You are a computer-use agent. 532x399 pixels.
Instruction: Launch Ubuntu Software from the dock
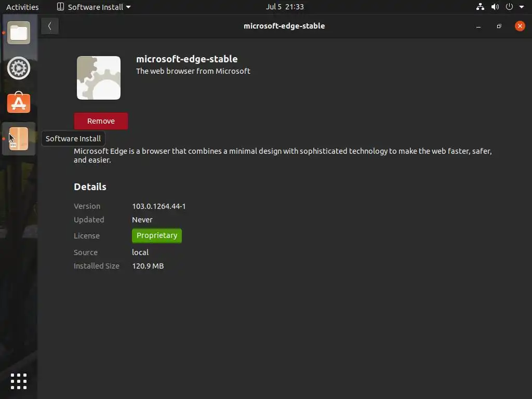[19, 102]
